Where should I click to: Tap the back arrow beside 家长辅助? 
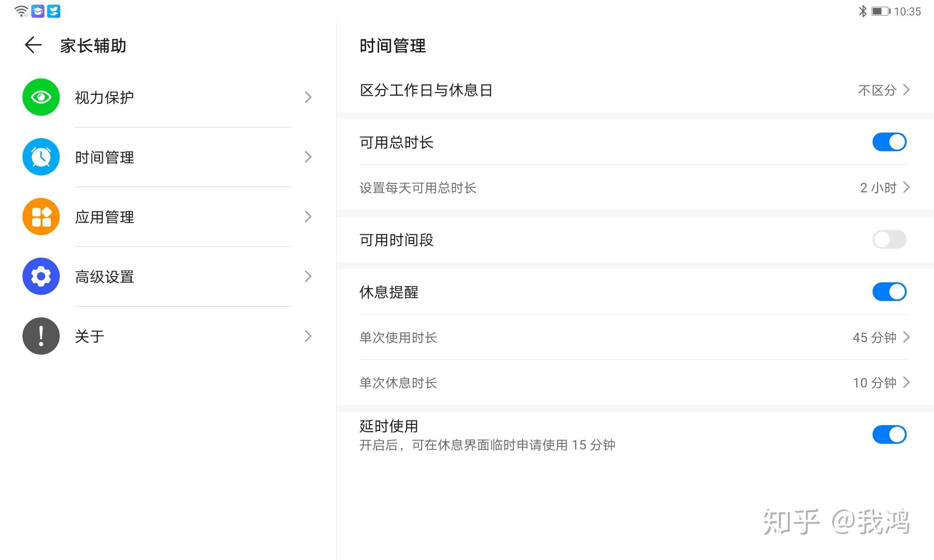33,45
